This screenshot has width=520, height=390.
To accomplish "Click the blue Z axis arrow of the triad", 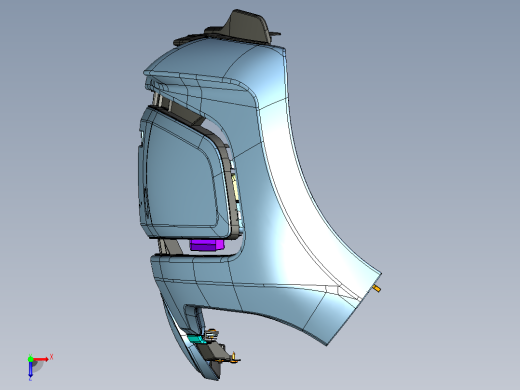I will pos(30,369).
